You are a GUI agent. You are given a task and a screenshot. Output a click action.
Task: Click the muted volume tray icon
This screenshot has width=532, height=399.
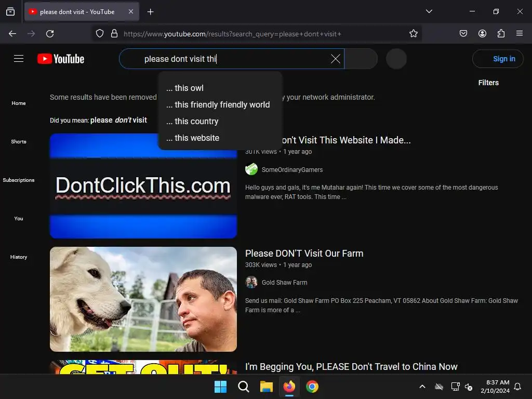tap(469, 387)
